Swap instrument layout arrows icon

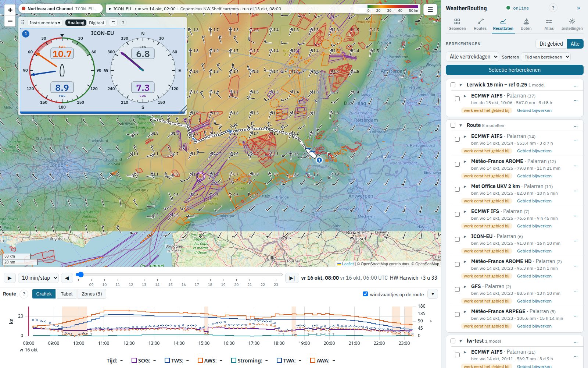coord(113,22)
